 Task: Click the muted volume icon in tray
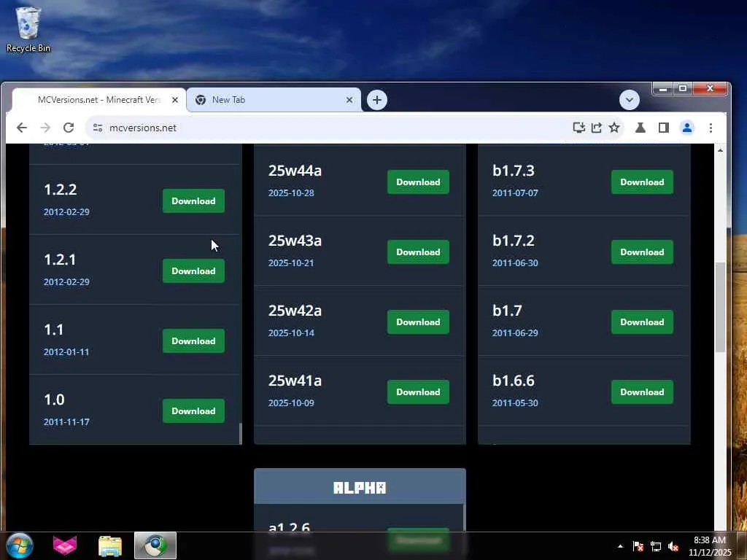[x=673, y=546]
